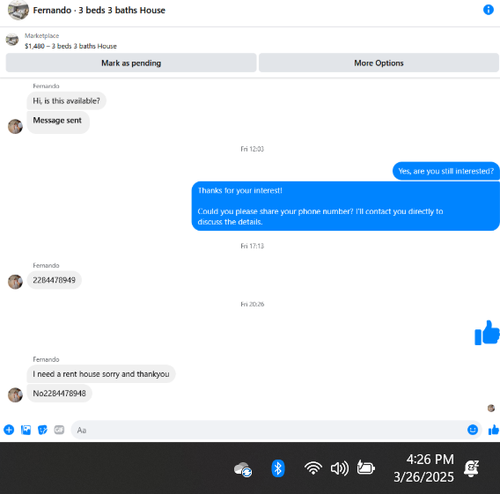Select the 'Message sent' bubble
This screenshot has height=494, width=500.
pos(58,122)
